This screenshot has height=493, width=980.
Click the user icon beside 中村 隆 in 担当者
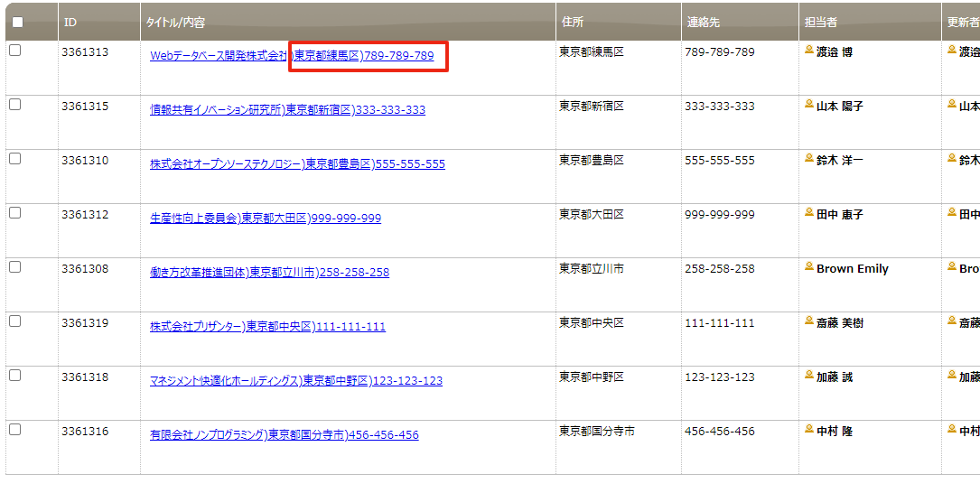point(809,429)
